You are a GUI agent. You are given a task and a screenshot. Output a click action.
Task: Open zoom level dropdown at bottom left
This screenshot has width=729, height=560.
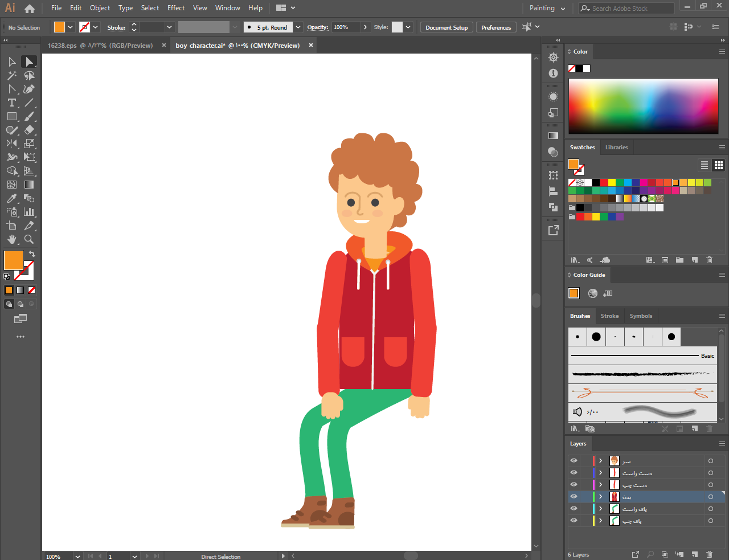77,557
